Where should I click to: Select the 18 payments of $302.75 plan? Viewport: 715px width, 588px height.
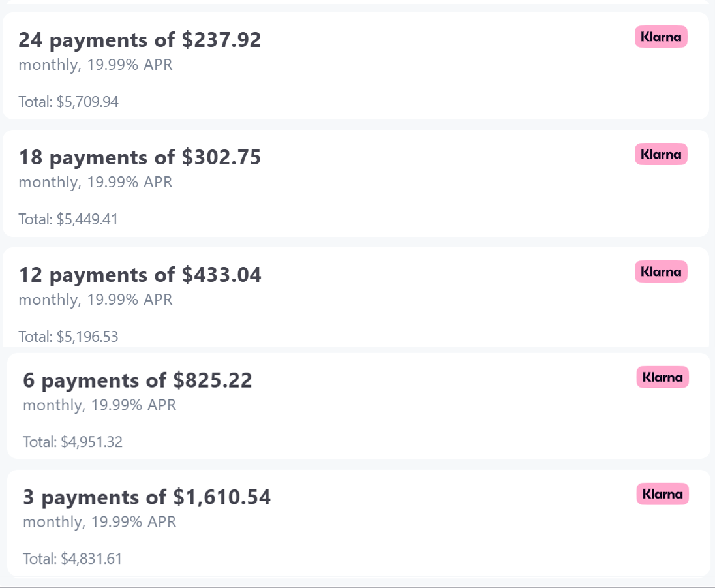[356, 183]
